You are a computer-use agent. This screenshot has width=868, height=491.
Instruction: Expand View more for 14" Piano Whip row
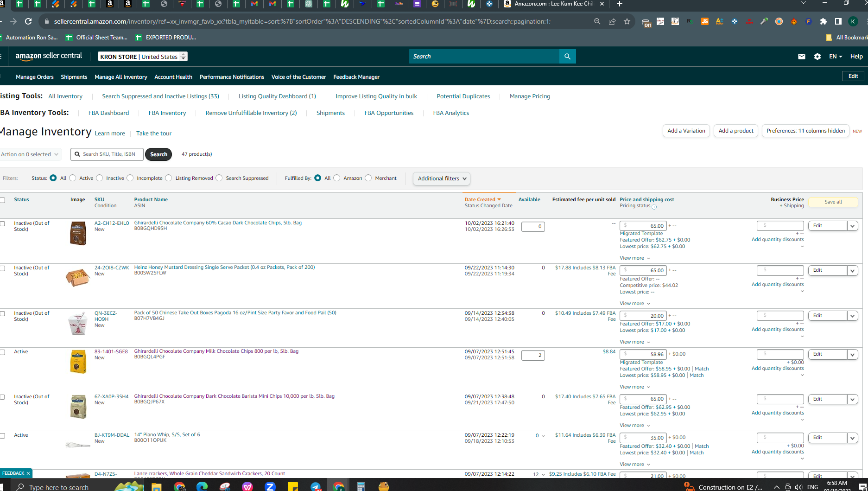[635, 465]
